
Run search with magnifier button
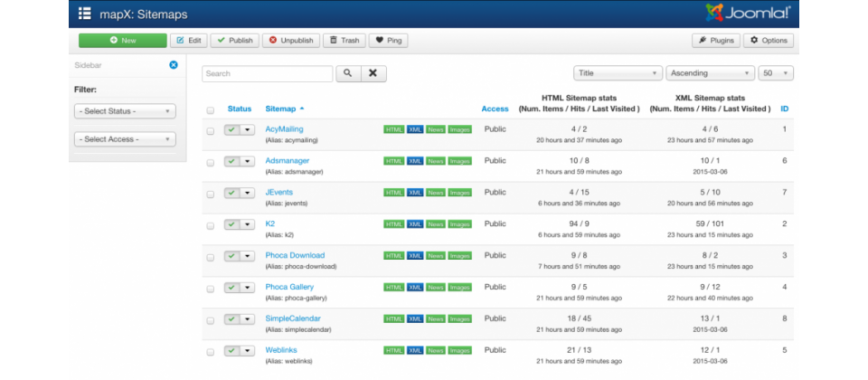(348, 73)
